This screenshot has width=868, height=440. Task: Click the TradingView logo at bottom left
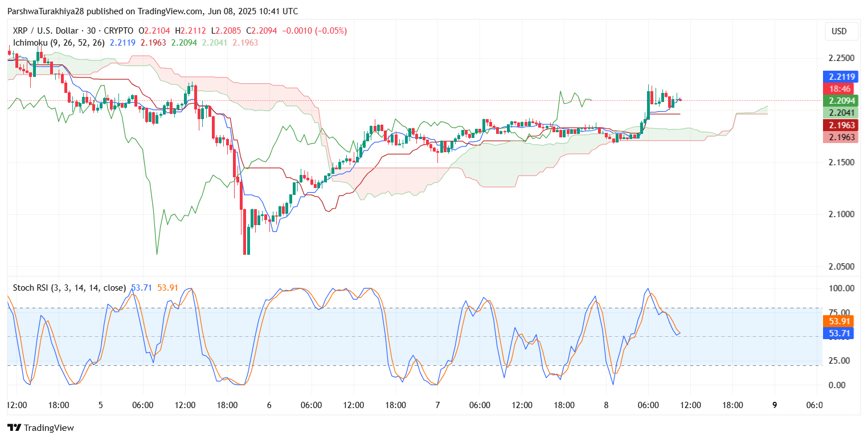[x=40, y=427]
